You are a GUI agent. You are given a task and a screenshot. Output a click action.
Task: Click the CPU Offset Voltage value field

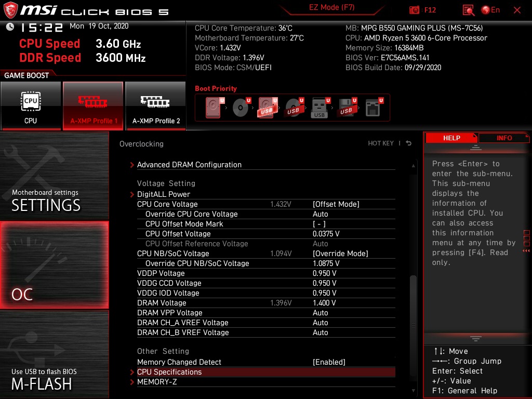point(321,234)
